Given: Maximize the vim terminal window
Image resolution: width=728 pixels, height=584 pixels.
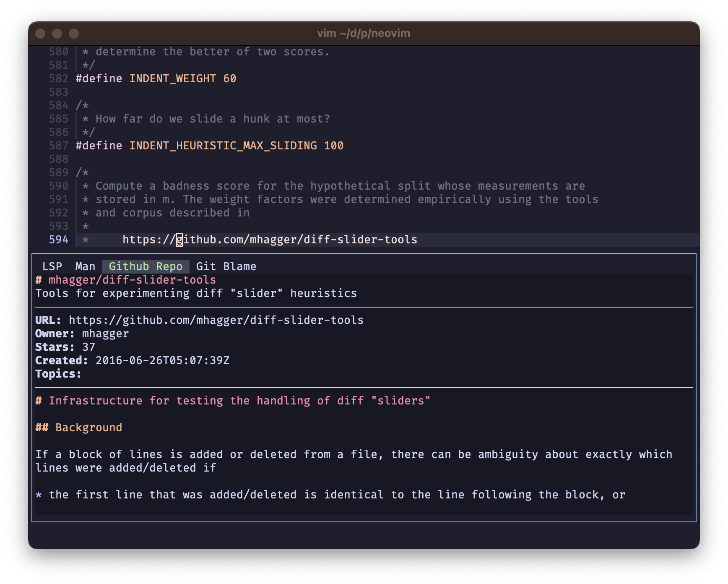Looking at the screenshot, I should coord(74,34).
